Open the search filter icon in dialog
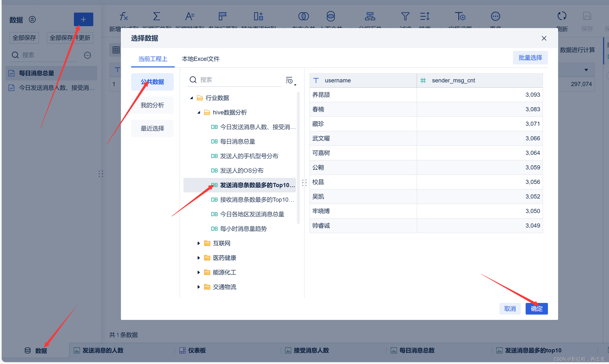Screen dimensions: 609x364 tap(291, 80)
